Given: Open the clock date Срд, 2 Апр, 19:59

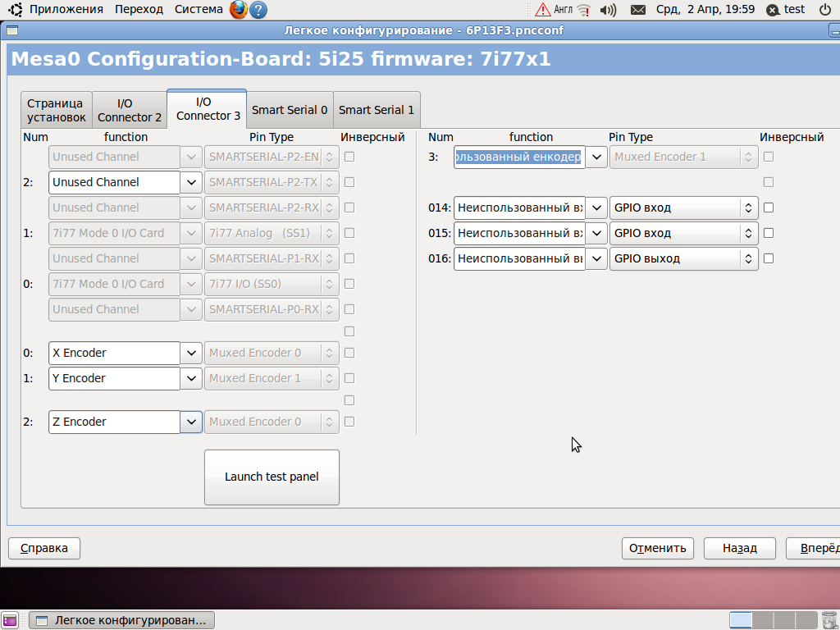Looking at the screenshot, I should click(705, 10).
